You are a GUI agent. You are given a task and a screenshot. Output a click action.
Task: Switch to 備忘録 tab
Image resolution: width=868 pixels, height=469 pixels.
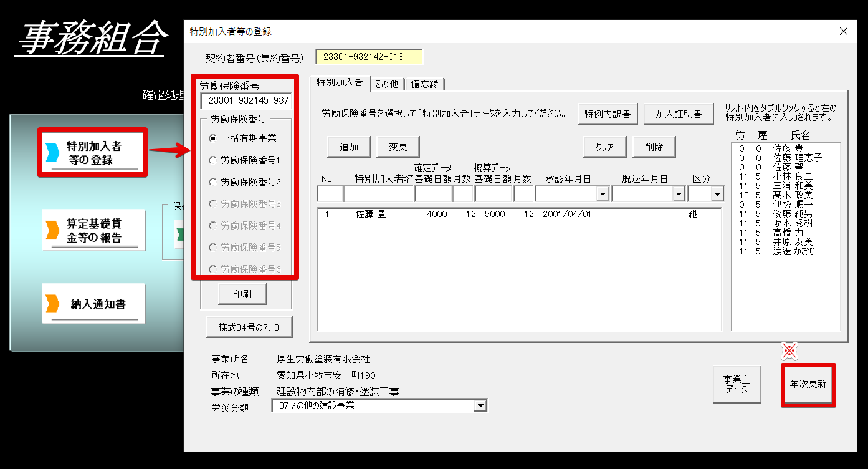tap(424, 84)
